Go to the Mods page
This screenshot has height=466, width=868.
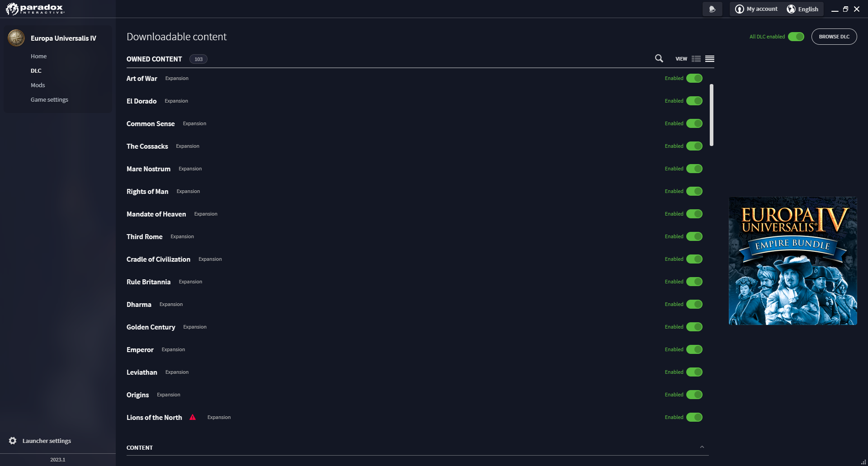click(x=38, y=85)
